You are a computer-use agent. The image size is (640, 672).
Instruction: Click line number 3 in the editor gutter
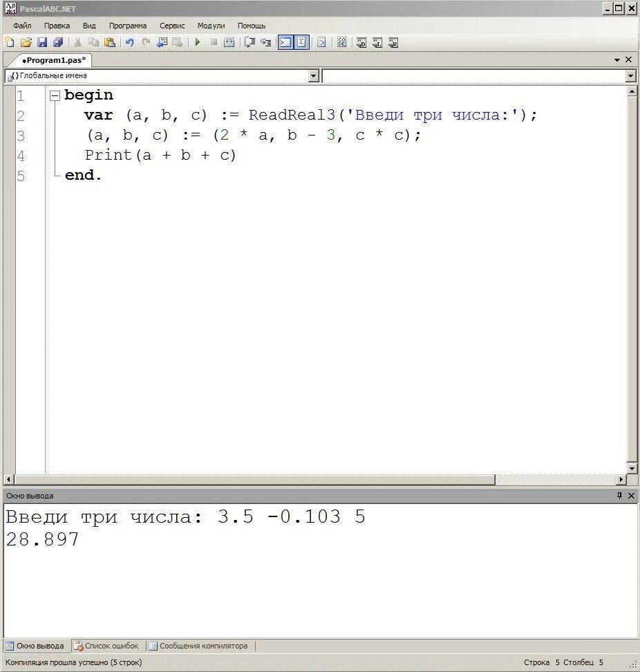click(21, 136)
